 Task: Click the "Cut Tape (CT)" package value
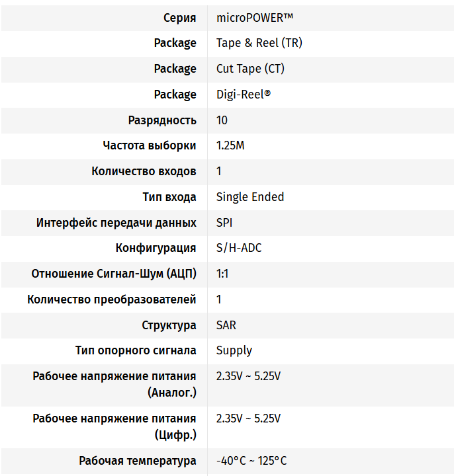point(250,69)
